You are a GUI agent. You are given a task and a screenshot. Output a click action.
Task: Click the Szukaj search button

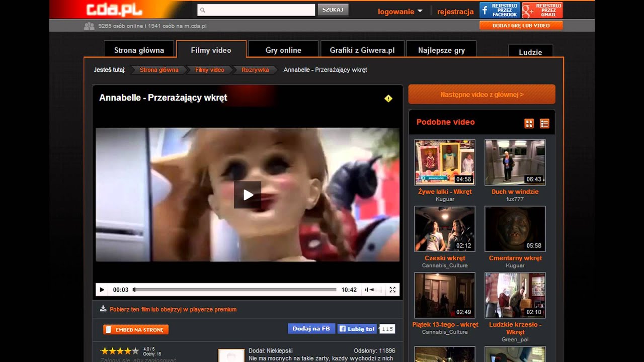point(333,10)
